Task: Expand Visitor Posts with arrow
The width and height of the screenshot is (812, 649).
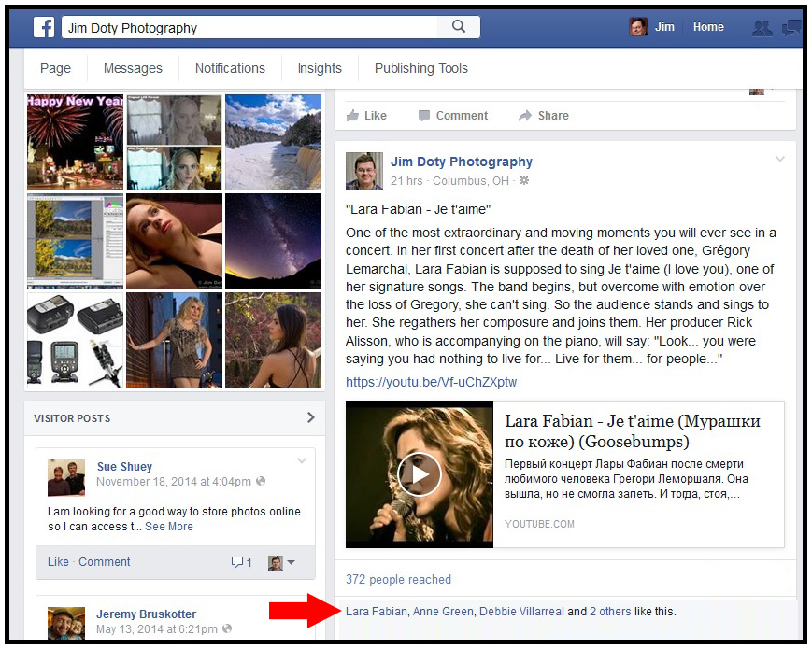Action: click(311, 417)
